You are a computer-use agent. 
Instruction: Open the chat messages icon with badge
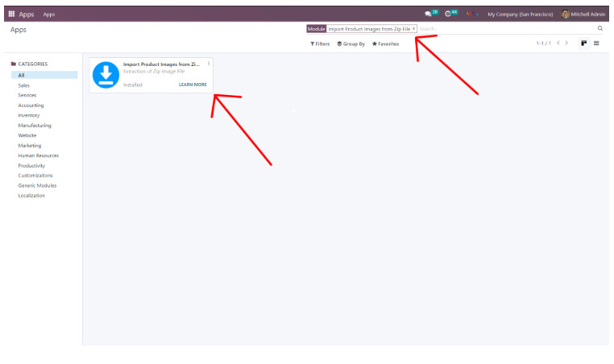[429, 14]
